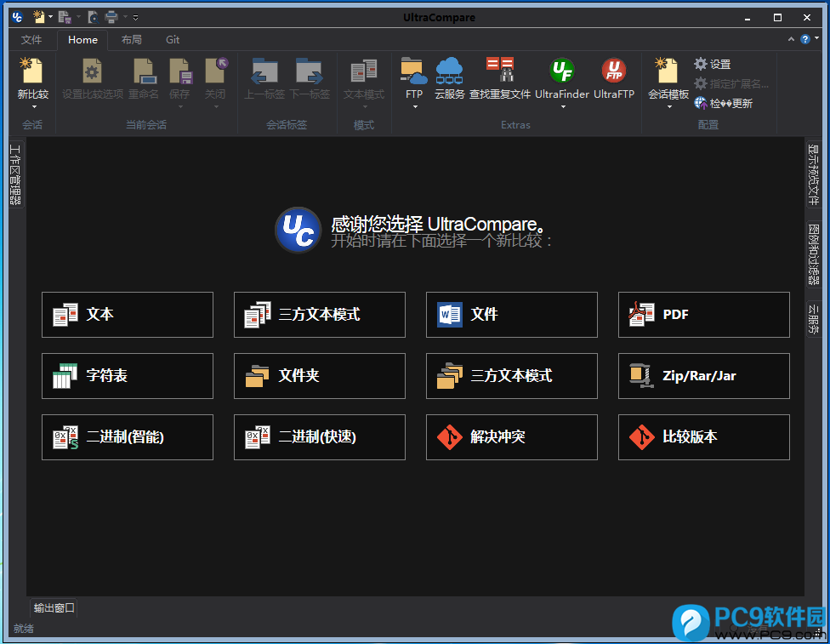This screenshot has height=644, width=830.
Task: Open the 显示预览文件 side tab
Action: pyautogui.click(x=813, y=174)
